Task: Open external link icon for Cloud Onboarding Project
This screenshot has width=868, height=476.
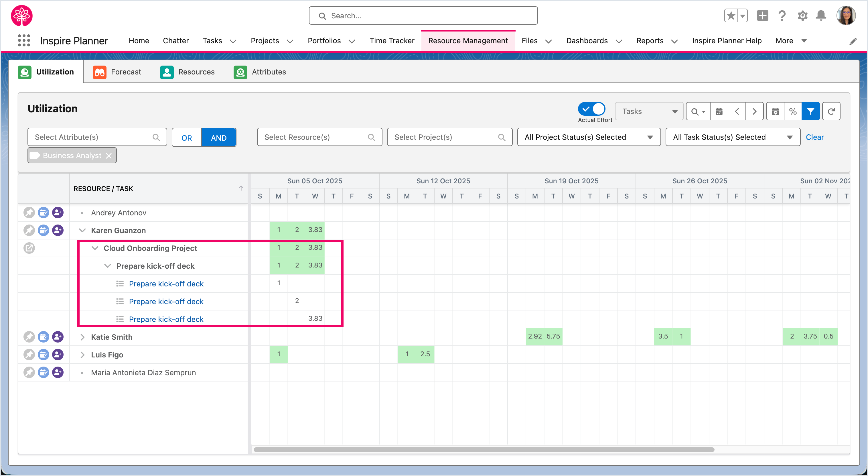Action: [29, 248]
